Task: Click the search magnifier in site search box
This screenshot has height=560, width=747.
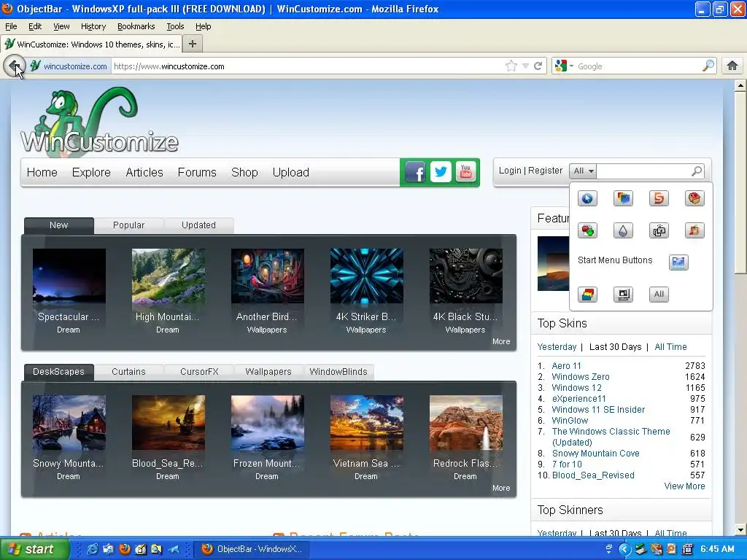Action: (x=697, y=171)
